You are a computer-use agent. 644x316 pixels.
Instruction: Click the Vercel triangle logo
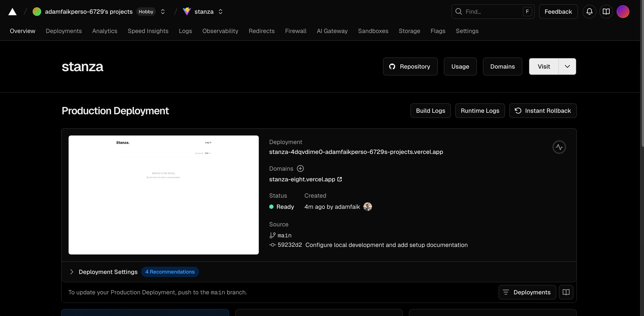tap(12, 12)
